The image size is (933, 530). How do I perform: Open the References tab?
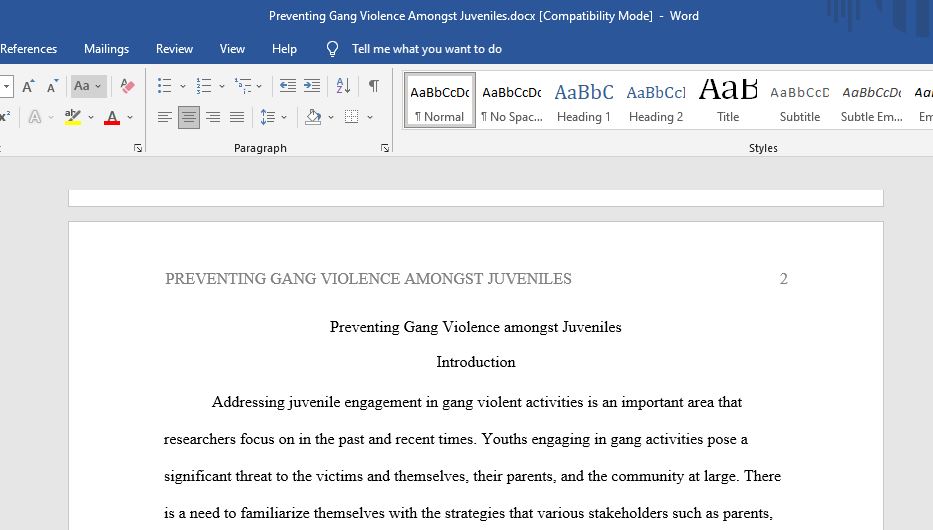click(x=28, y=49)
